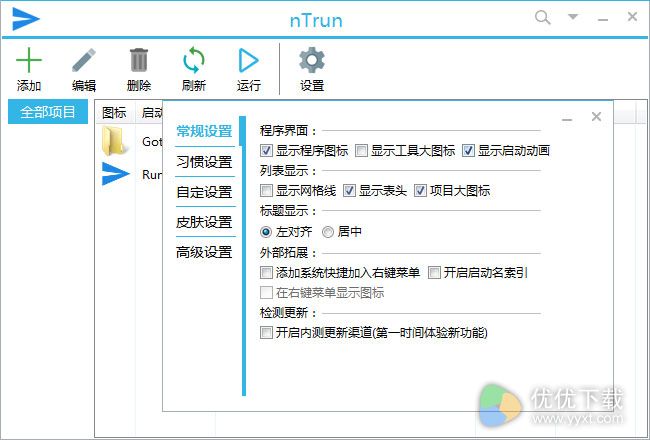This screenshot has width=650, height=440.
Task: Select the 全部项目 category tab
Action: pos(48,112)
